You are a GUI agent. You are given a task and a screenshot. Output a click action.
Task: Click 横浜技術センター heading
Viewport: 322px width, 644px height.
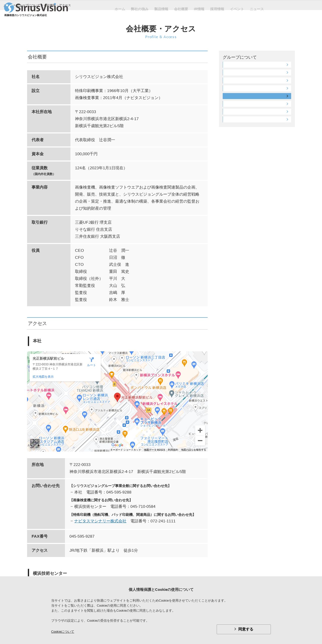[x=50, y=573]
